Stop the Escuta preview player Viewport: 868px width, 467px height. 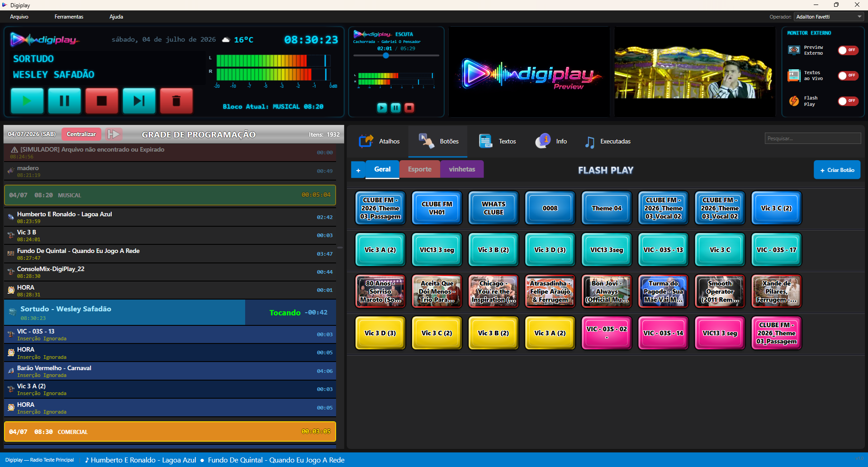tap(409, 108)
